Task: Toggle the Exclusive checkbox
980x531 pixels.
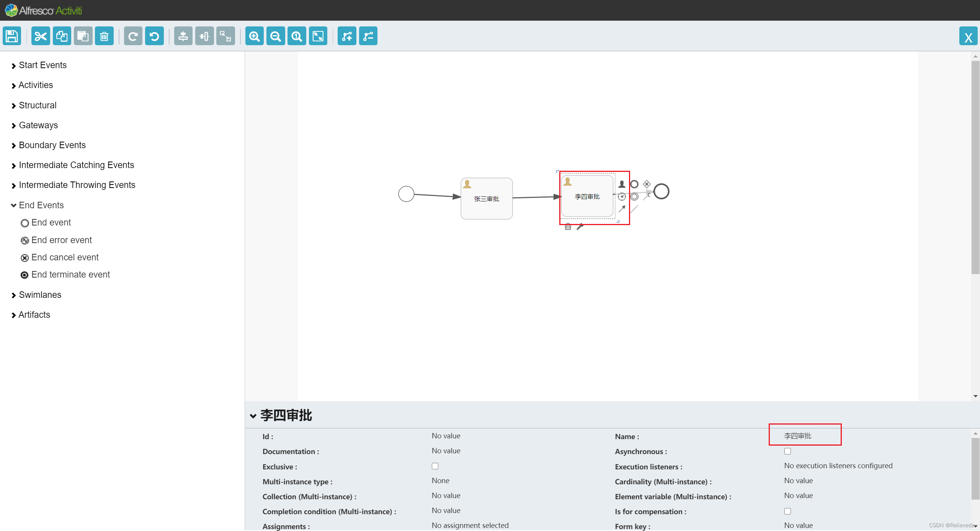Action: pos(435,466)
